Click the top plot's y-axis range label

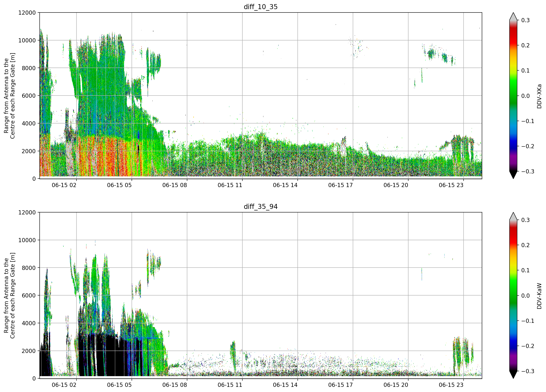[9, 96]
